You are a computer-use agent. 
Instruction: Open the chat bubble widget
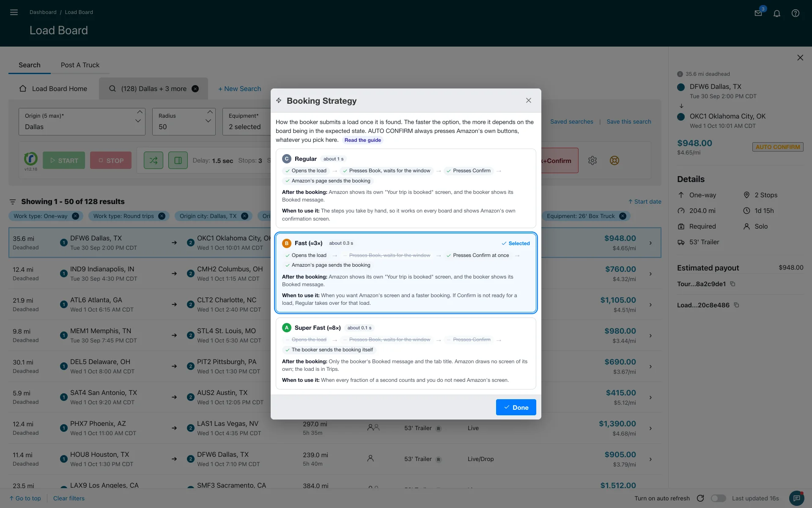pos(797,498)
